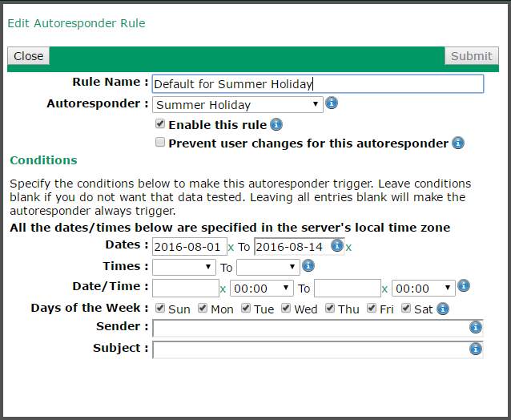Check Prevent user changes for this autoresponder
The image size is (511, 420).
pyautogui.click(x=160, y=142)
